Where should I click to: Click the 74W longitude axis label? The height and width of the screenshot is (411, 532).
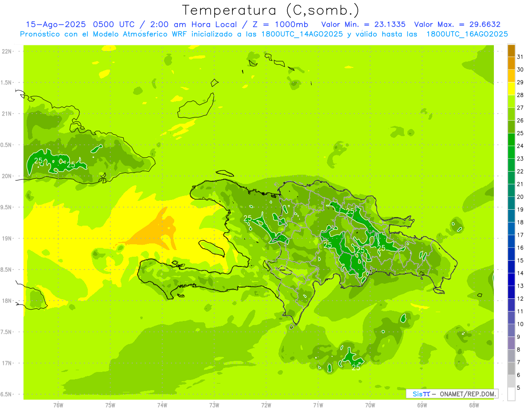162,405
